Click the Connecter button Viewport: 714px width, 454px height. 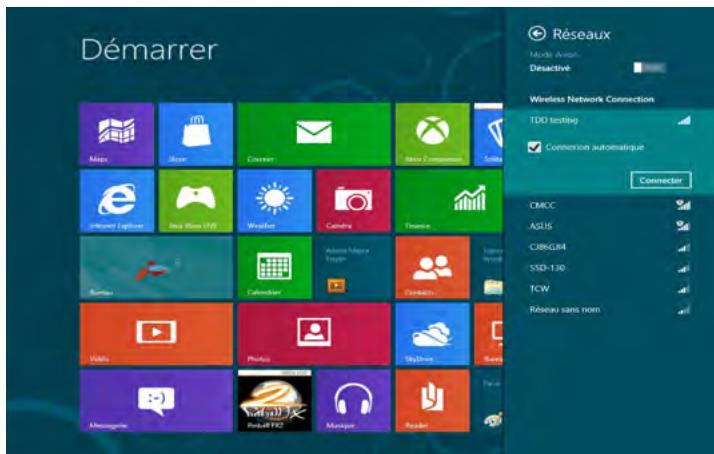pos(660,180)
